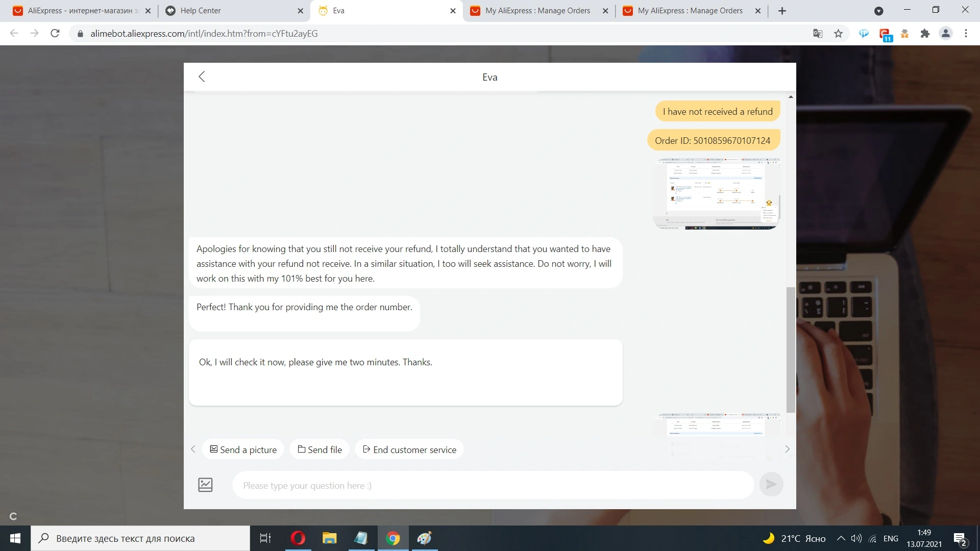Image resolution: width=980 pixels, height=551 pixels.
Task: Click the 'I have not received a refund' message
Action: point(718,112)
